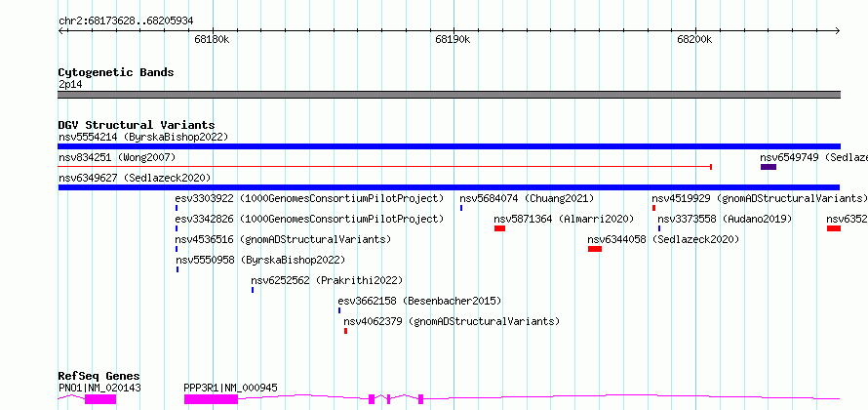The image size is (868, 410).
Task: Click the nsv6349627 (Sedlazeck2020) label
Action: click(x=135, y=178)
